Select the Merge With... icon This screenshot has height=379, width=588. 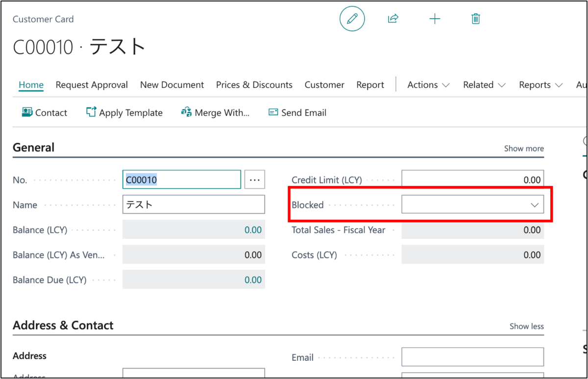pyautogui.click(x=186, y=112)
